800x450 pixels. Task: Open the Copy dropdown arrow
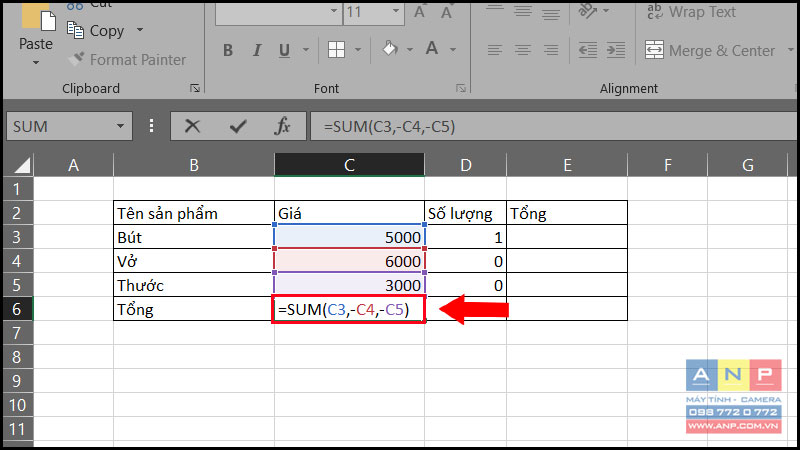(140, 30)
